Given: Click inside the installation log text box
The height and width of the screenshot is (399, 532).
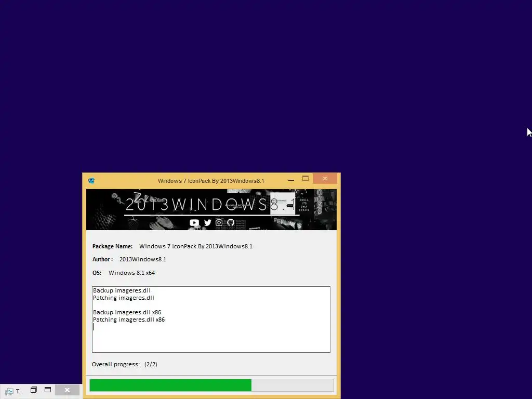Looking at the screenshot, I should (x=211, y=320).
